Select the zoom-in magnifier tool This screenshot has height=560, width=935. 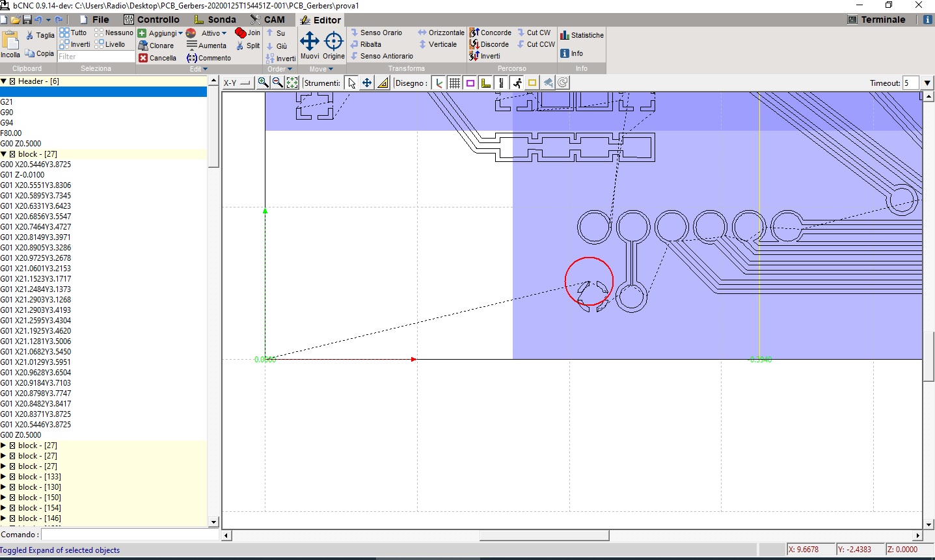coord(263,82)
